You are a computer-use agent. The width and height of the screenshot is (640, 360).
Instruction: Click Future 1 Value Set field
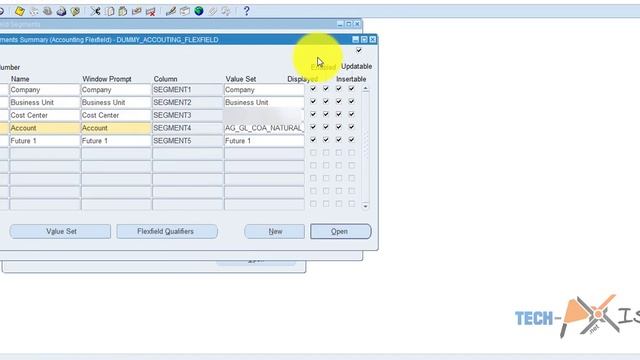264,141
